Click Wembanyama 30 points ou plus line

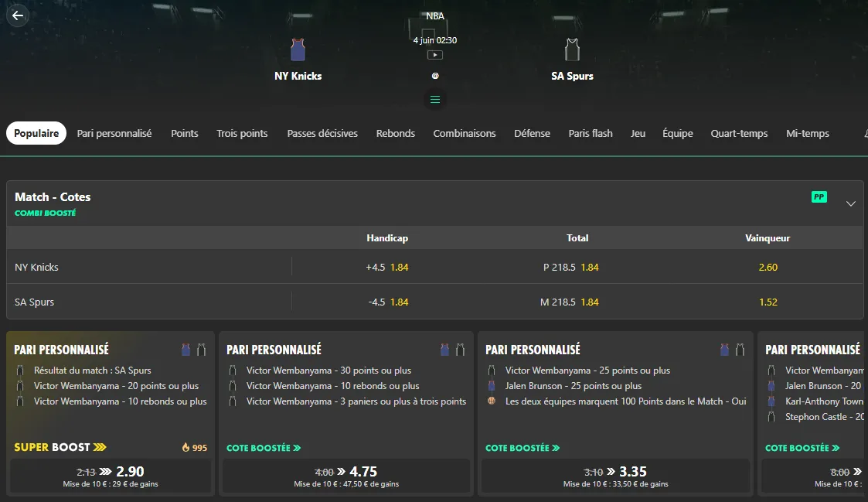pos(328,371)
